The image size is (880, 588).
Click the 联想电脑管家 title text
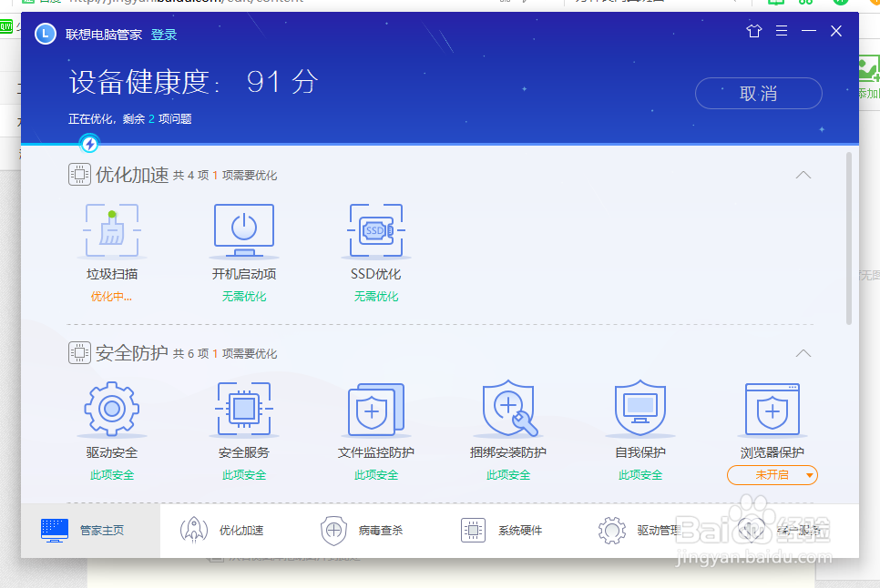[x=104, y=35]
